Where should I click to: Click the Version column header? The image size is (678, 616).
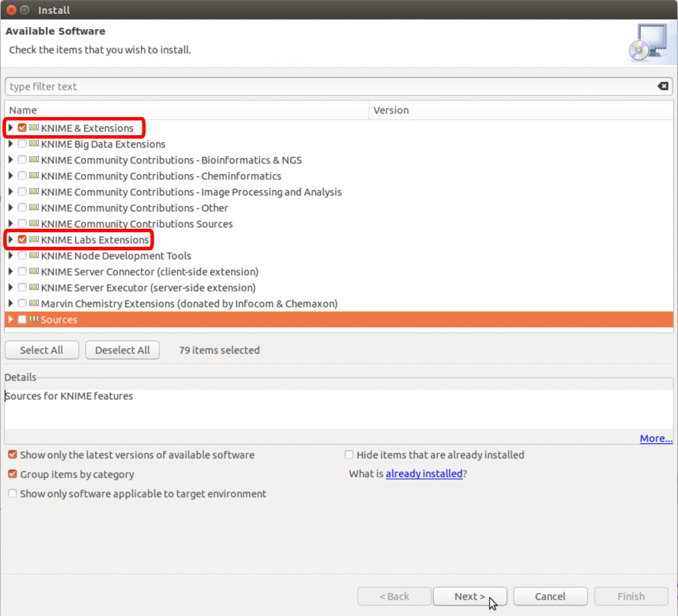[521, 110]
